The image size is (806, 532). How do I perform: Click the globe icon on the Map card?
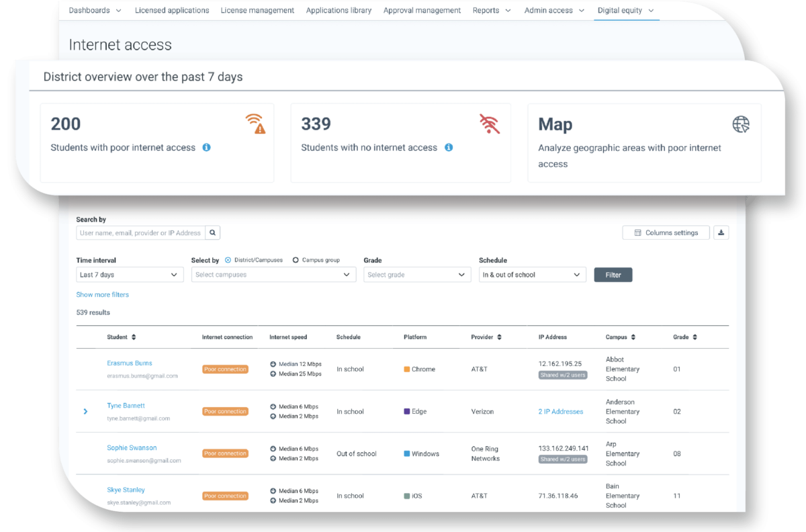point(740,124)
